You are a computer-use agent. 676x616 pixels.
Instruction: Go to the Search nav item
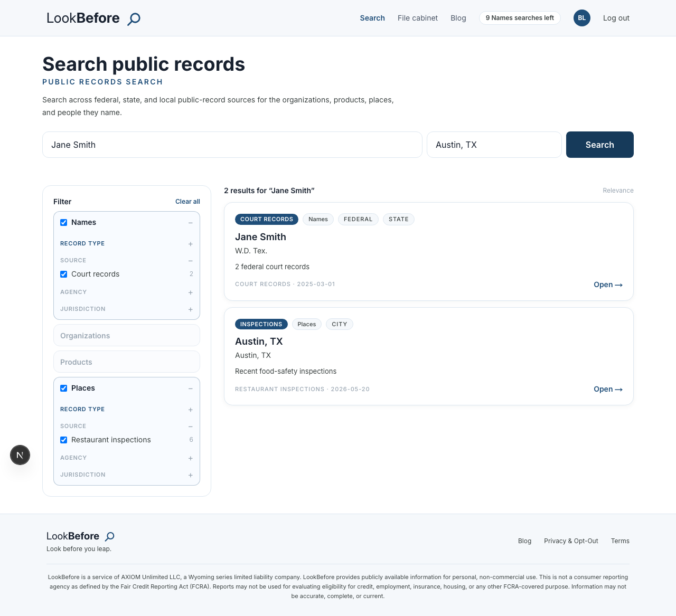372,18
